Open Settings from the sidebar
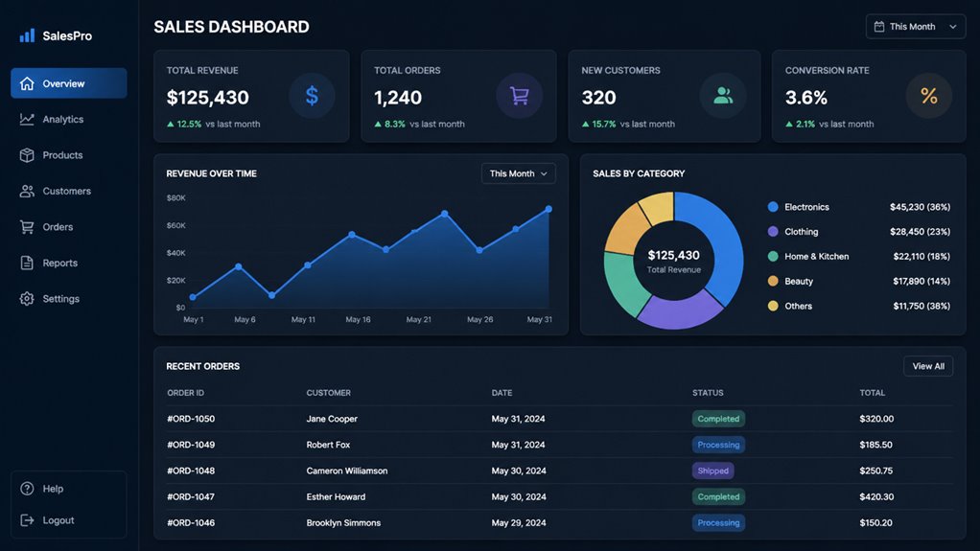The width and height of the screenshot is (980, 551). pyautogui.click(x=69, y=299)
